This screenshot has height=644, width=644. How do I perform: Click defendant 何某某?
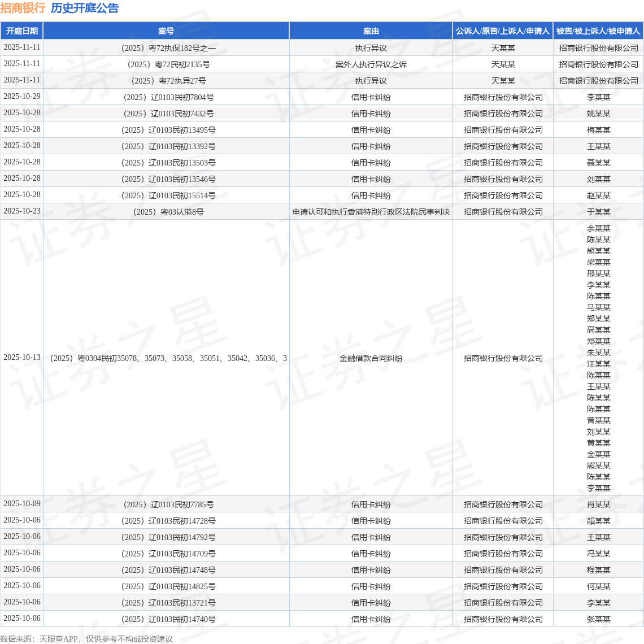(x=598, y=587)
